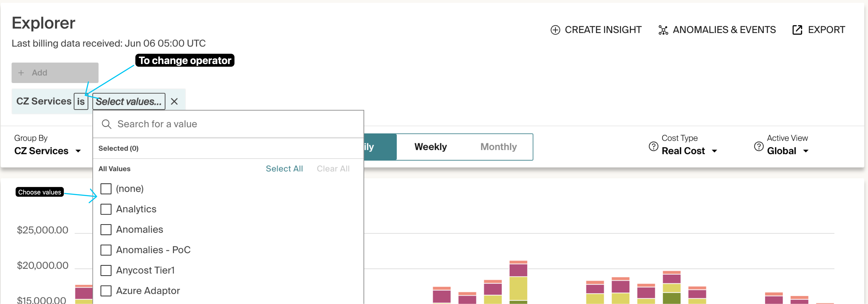Click the magnifier icon in value search
Screen dimensions: 868x304
(107, 124)
